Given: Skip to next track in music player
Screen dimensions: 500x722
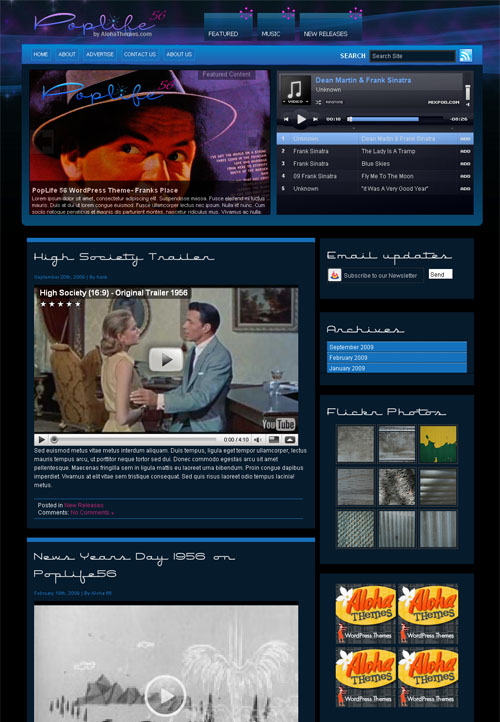Looking at the screenshot, I should 315,119.
